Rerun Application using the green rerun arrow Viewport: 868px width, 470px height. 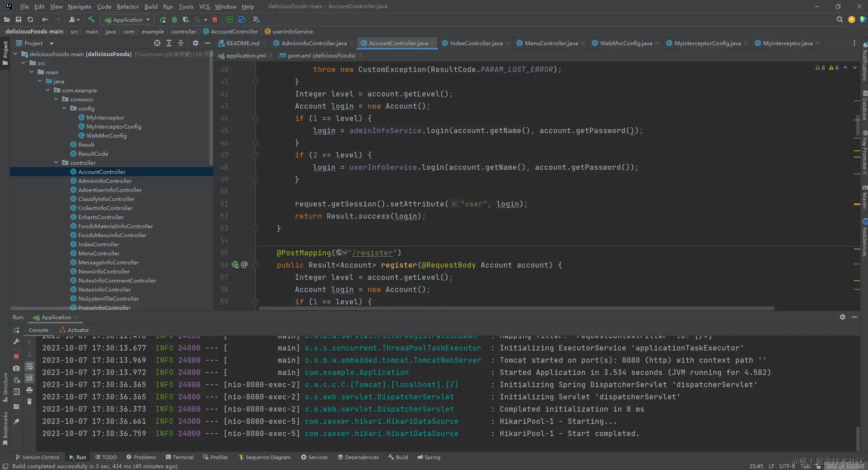click(x=163, y=19)
